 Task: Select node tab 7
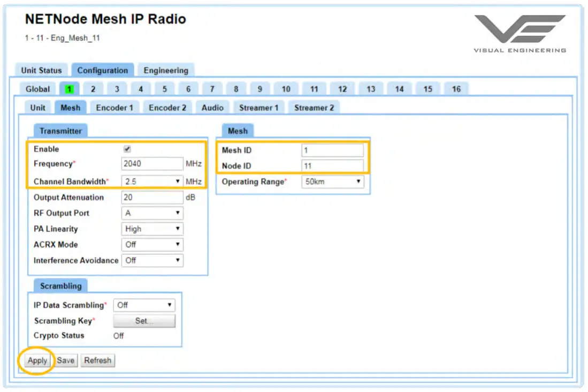(212, 89)
